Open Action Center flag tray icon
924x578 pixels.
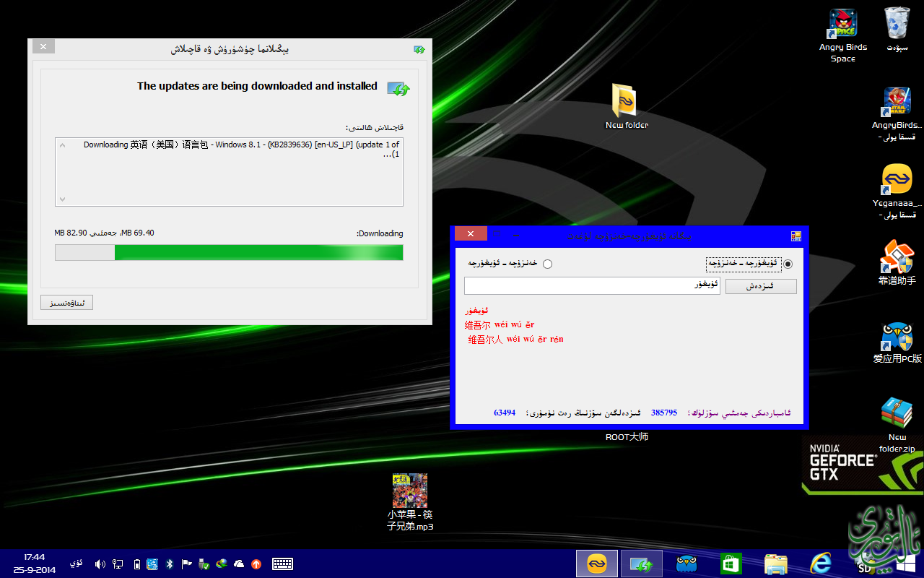pyautogui.click(x=186, y=564)
